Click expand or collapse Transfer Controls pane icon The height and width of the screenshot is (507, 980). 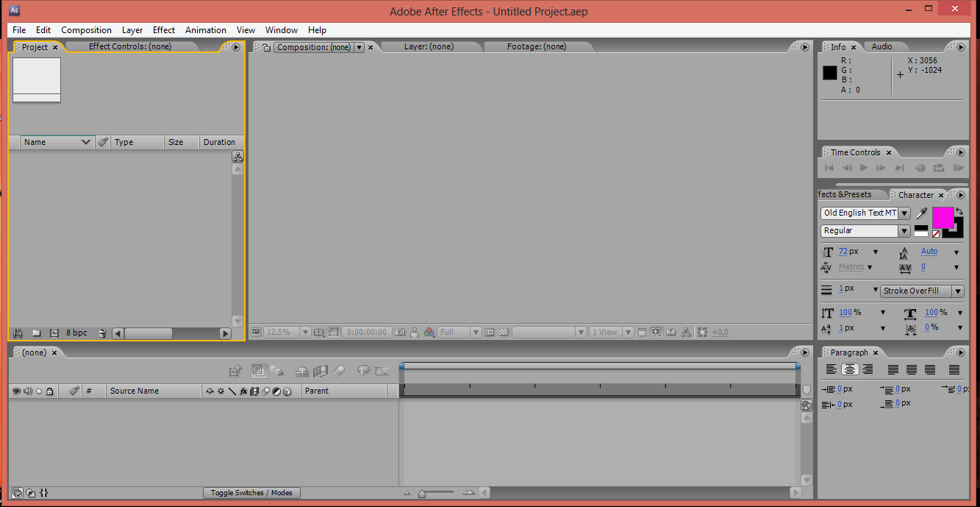pos(30,493)
